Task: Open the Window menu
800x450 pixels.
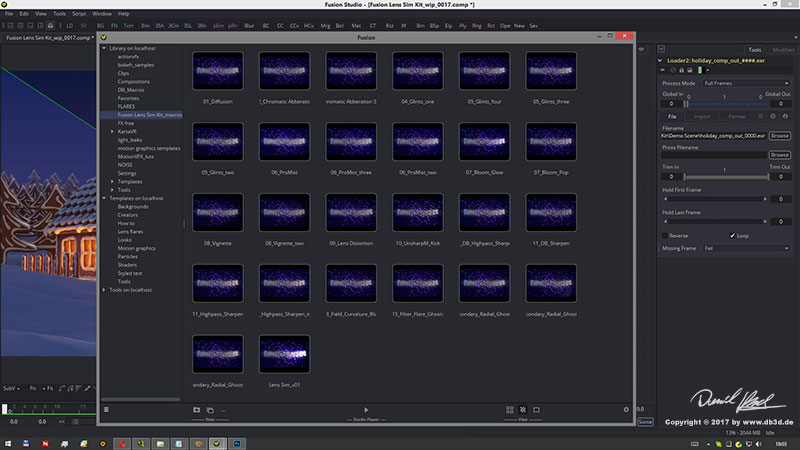Action: (x=102, y=14)
